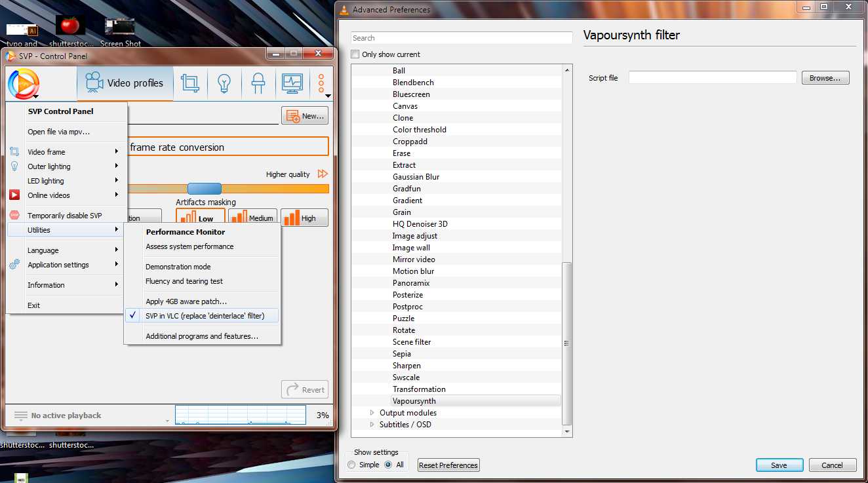Click the Script file input field
Image resolution: width=868 pixels, height=483 pixels.
click(713, 78)
